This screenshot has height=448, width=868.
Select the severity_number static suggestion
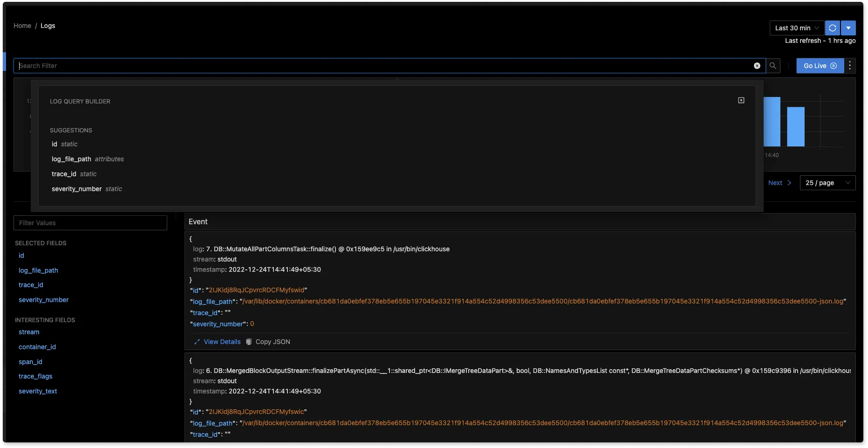pyautogui.click(x=87, y=189)
